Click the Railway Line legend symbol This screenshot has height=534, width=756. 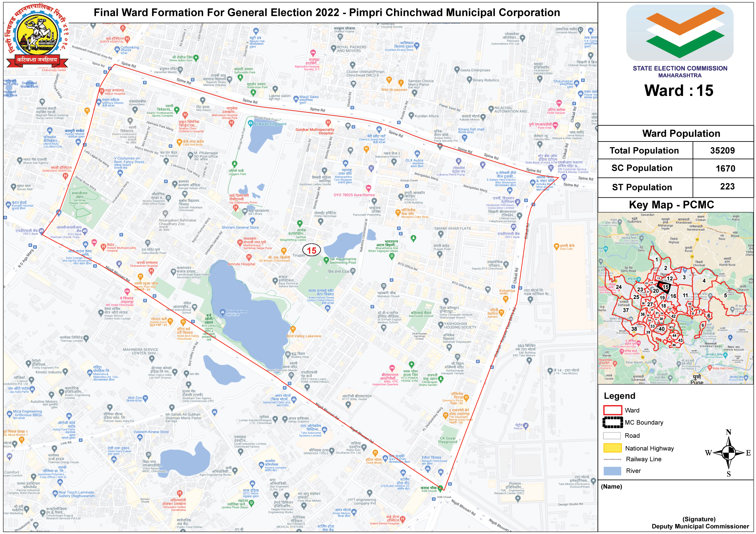(x=612, y=459)
